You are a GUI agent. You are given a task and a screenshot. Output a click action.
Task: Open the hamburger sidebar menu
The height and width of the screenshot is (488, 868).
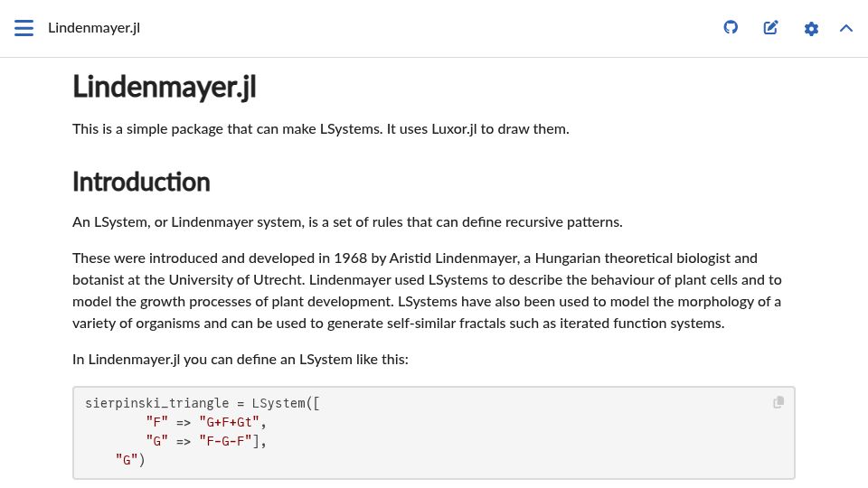point(24,28)
